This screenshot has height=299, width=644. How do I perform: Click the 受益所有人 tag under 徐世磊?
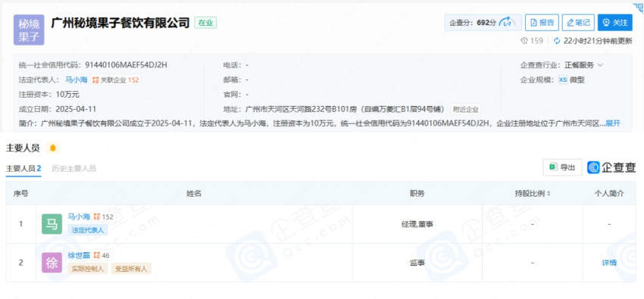click(131, 269)
